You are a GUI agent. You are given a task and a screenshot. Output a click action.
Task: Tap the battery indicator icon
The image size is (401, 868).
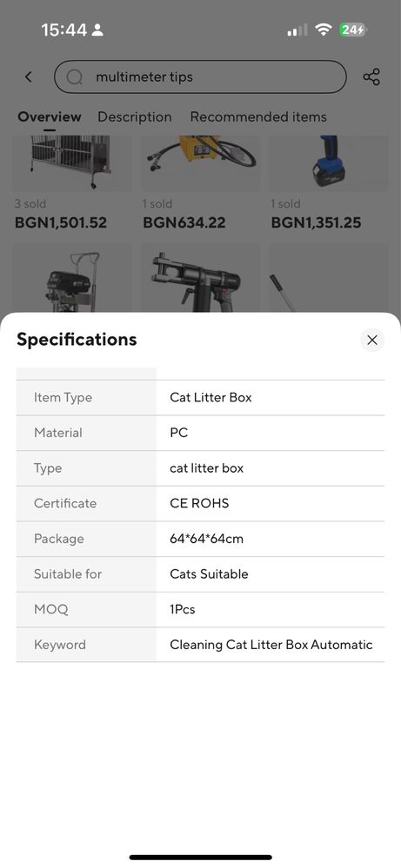[353, 30]
